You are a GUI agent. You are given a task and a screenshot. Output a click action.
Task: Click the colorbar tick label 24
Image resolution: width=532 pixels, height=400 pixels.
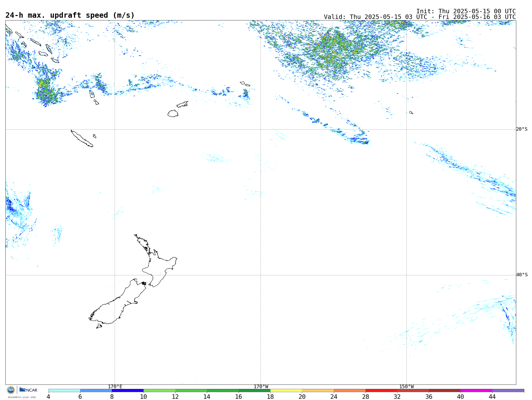[334, 397]
